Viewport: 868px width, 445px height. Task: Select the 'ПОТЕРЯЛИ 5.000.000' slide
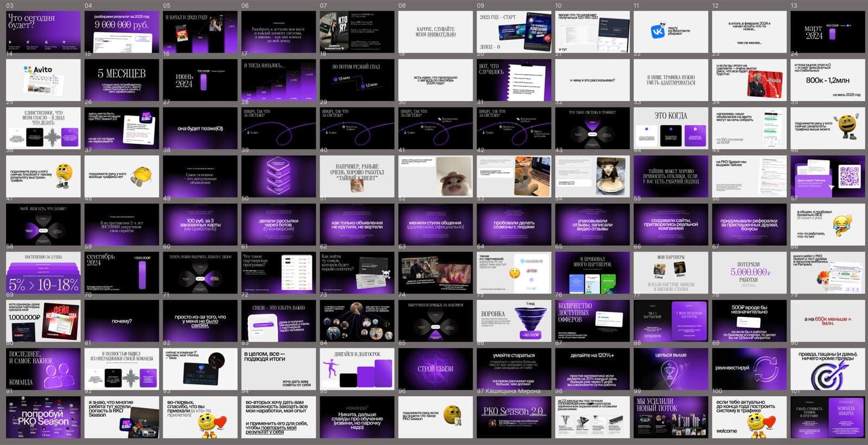pyautogui.click(x=749, y=273)
